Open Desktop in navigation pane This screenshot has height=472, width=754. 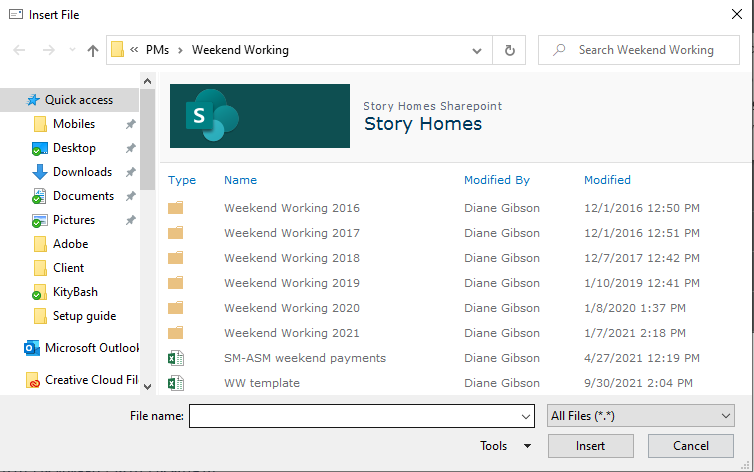(74, 148)
